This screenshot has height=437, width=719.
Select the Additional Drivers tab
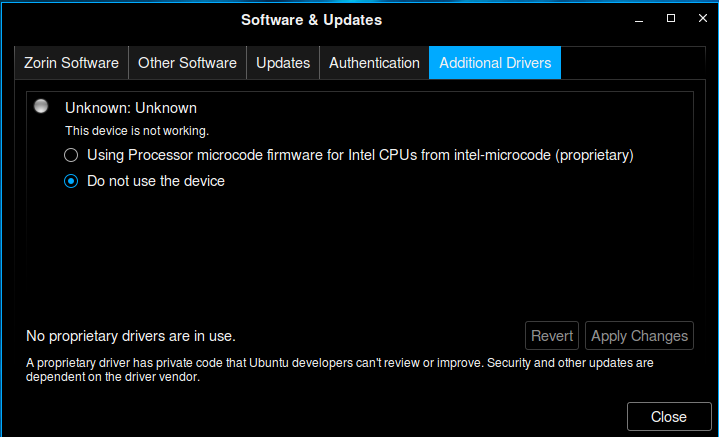pyautogui.click(x=495, y=63)
